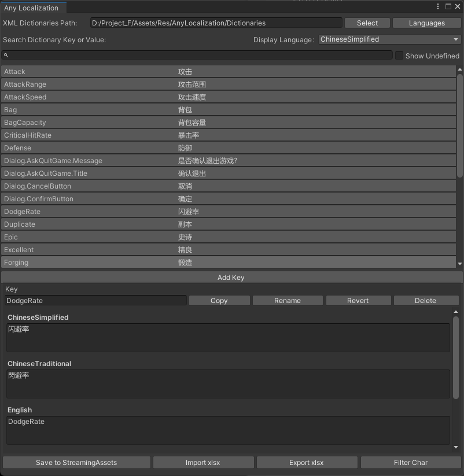Rename the selected key

[288, 301]
